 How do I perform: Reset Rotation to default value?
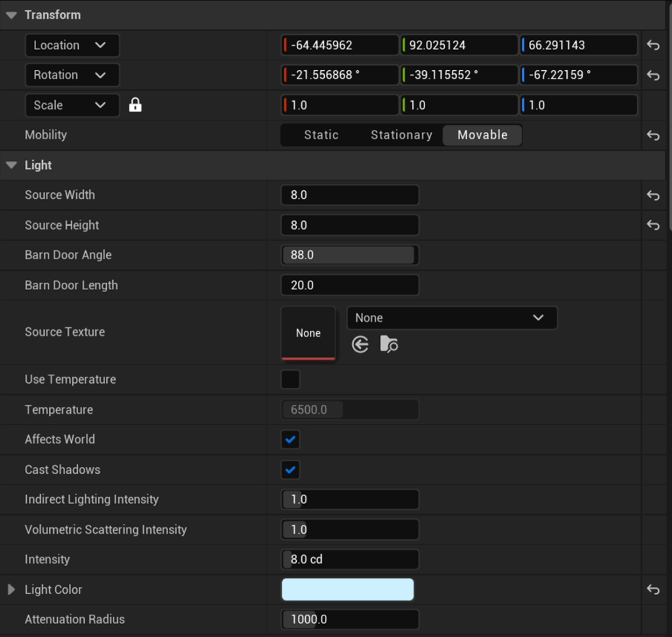click(x=653, y=75)
